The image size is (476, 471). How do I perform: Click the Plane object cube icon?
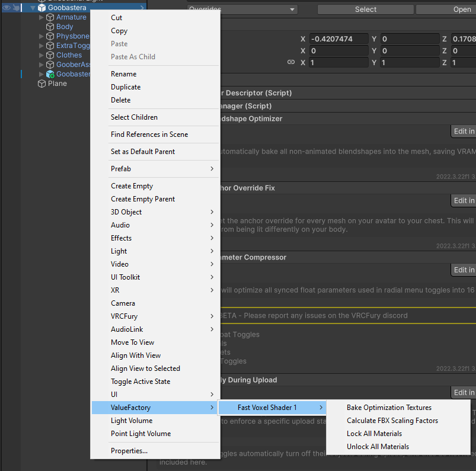[x=42, y=84]
